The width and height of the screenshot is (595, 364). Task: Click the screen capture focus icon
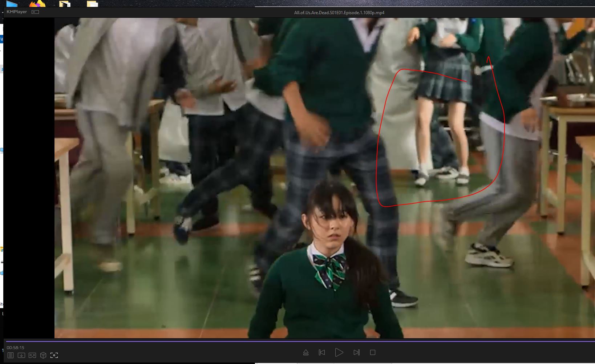point(54,355)
